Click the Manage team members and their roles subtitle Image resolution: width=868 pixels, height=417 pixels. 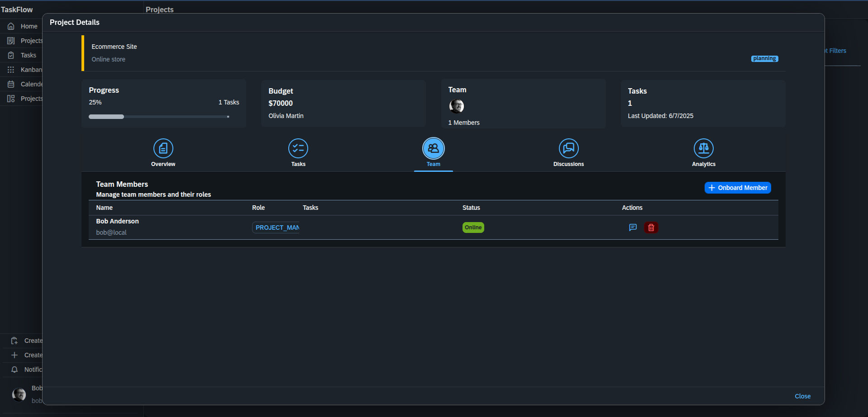[153, 194]
